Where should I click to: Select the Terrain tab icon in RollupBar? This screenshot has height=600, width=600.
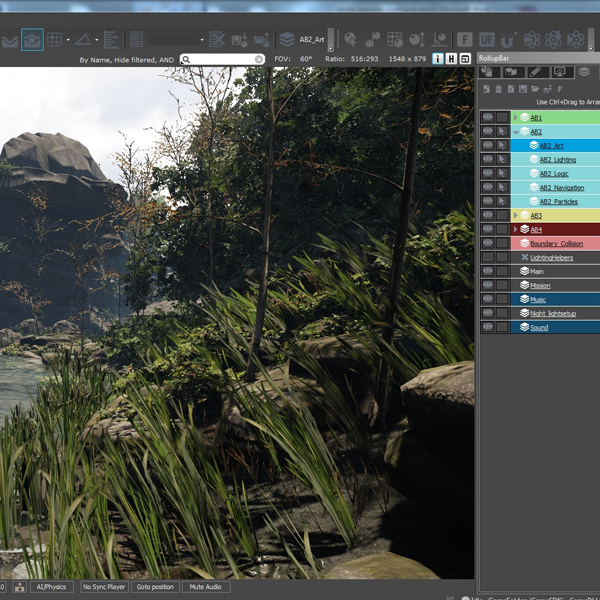point(512,72)
